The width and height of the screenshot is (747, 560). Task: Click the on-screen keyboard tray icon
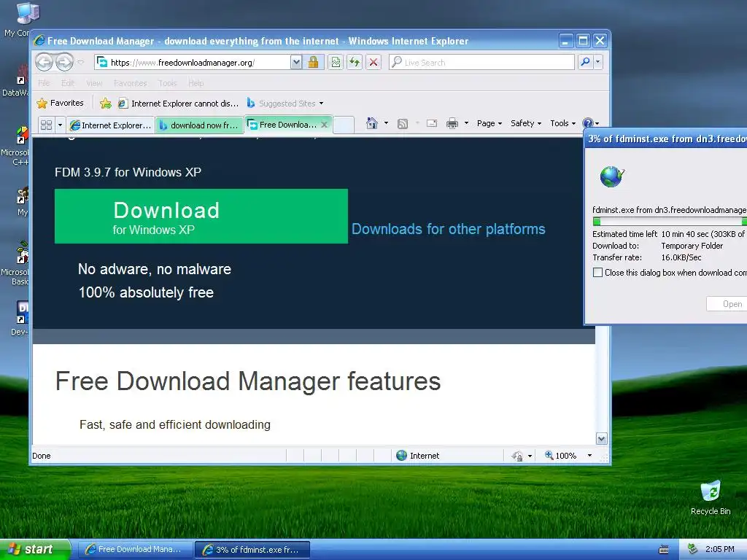(664, 550)
